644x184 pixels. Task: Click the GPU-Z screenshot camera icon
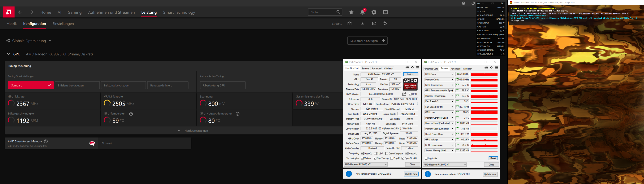(x=407, y=67)
